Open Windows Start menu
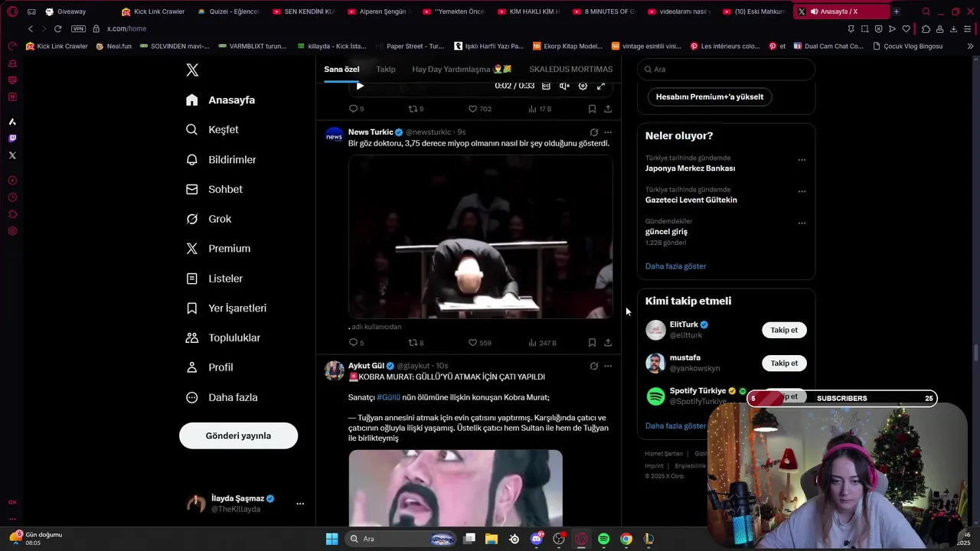The image size is (980, 551). click(332, 539)
